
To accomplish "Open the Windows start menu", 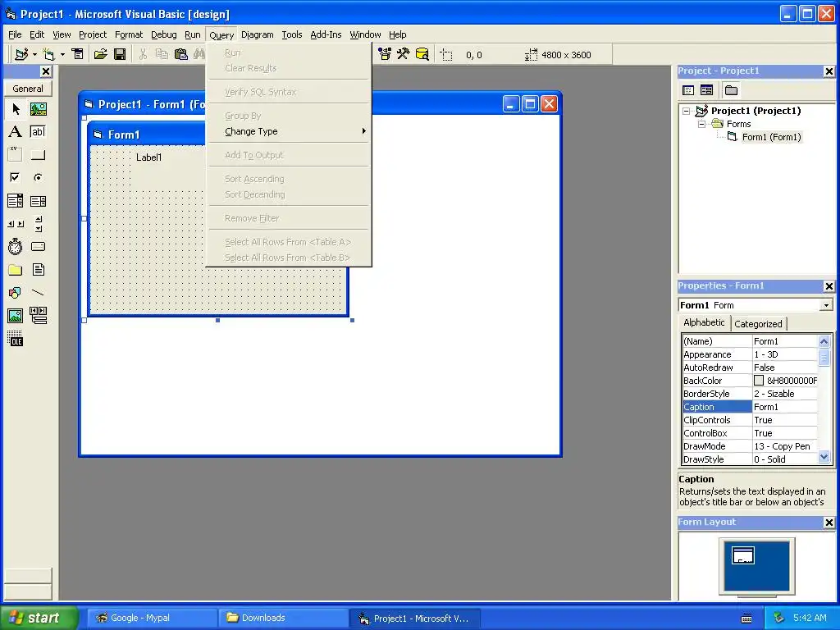I will pyautogui.click(x=39, y=618).
